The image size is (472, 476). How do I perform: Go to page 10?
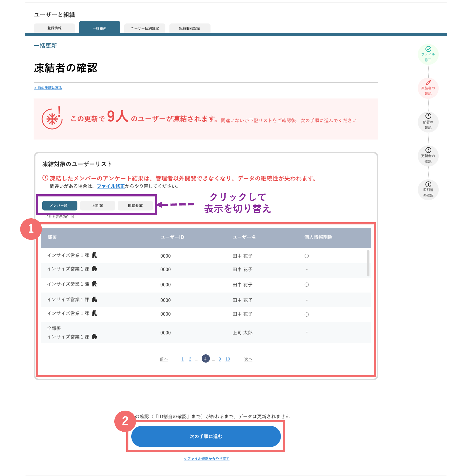[228, 359]
